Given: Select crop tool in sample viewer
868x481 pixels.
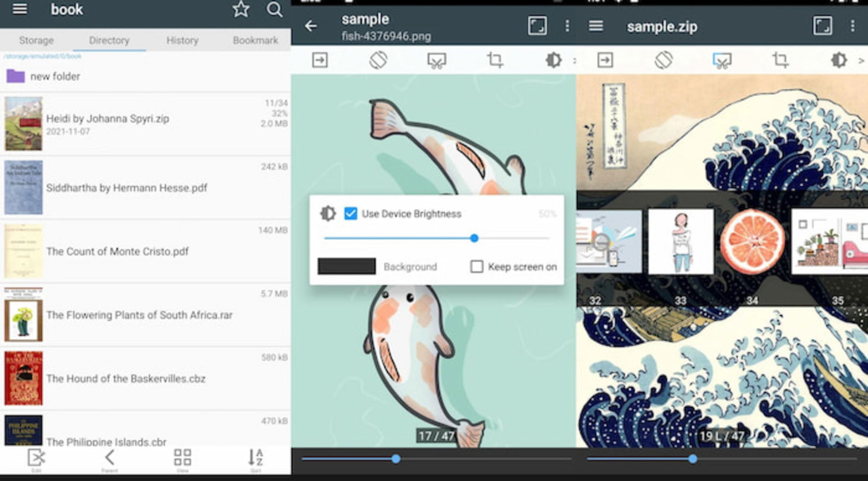Looking at the screenshot, I should pos(495,60).
